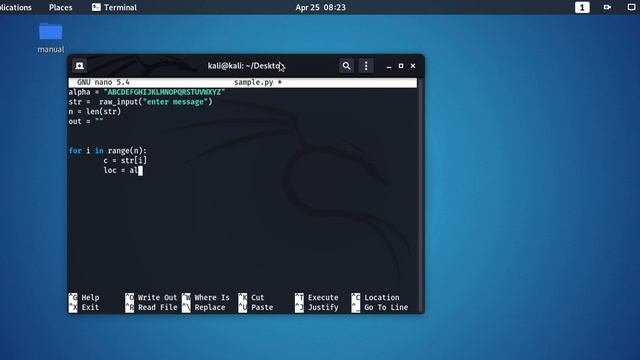The height and width of the screenshot is (360, 640).
Task: Click the GNU nano 5.4 header text
Action: point(103,82)
